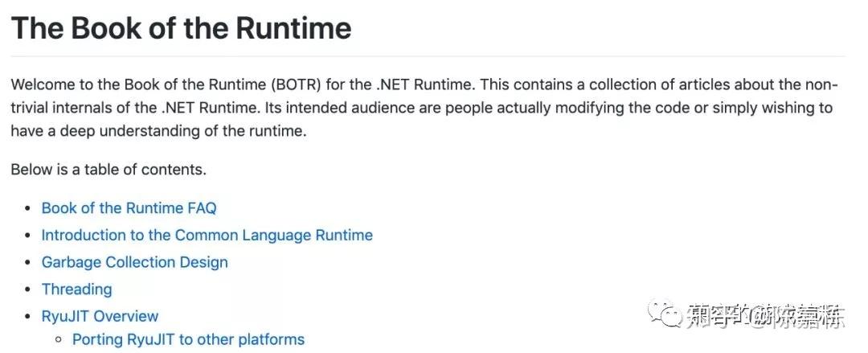Click the divider line below the heading
Image resolution: width=868 pixels, height=353 pixels.
coord(428,56)
